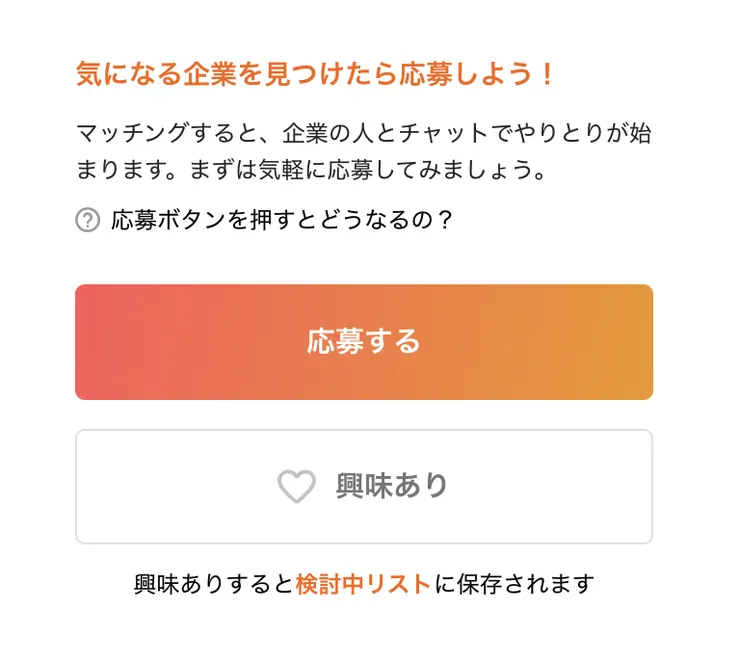This screenshot has height=665, width=740.
Task: Click the orange heading 気になる企業を見つけたら応募しよう！
Action: click(x=314, y=74)
